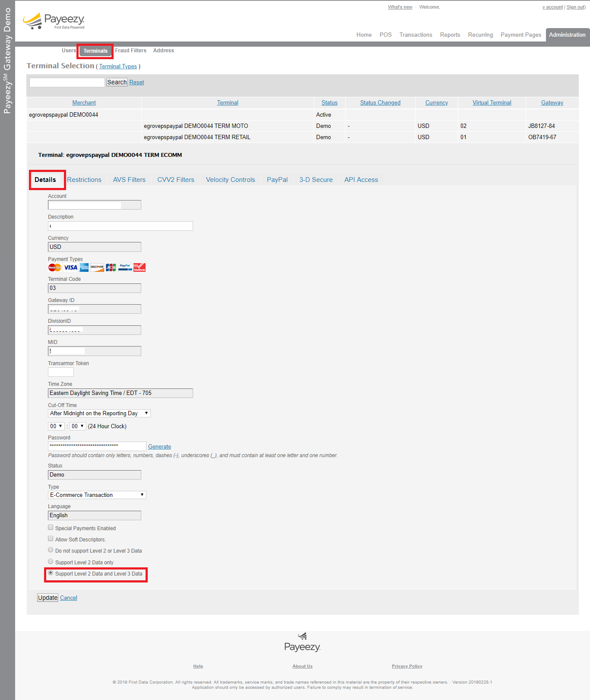Click the Payeezy logo in header

[54, 21]
